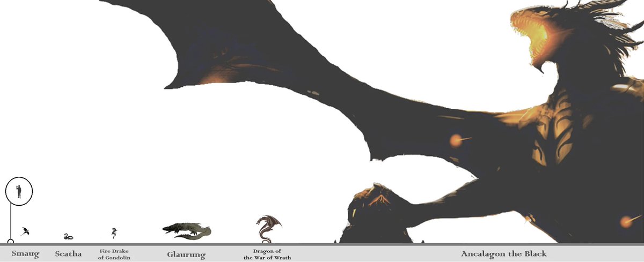Click the Glaurung dragon illustration
This screenshot has width=644, height=262.
[187, 230]
